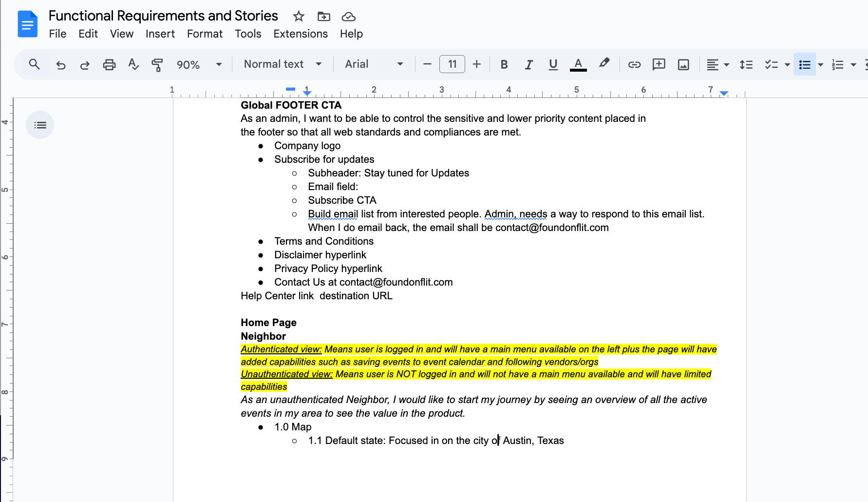Expand the checklist menu arrow
This screenshot has width=868, height=502.
787,64
